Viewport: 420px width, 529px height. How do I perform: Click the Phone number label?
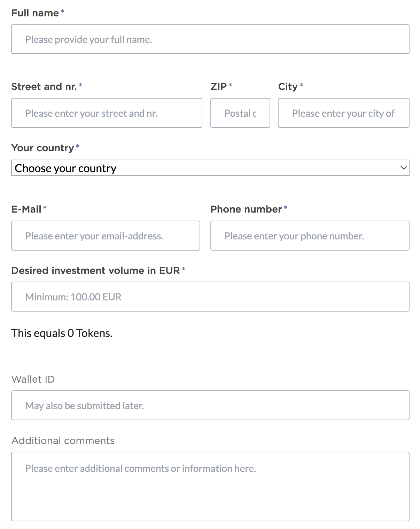click(246, 209)
